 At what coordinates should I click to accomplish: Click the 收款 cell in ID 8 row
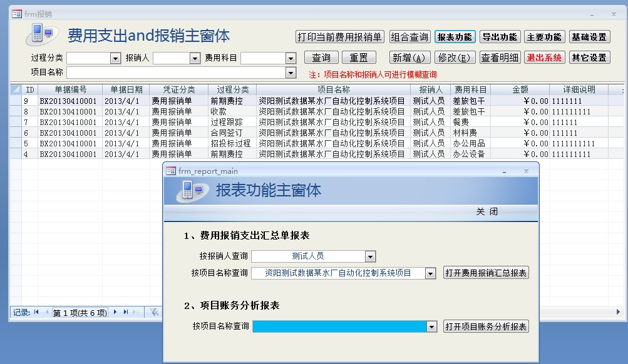(232, 111)
